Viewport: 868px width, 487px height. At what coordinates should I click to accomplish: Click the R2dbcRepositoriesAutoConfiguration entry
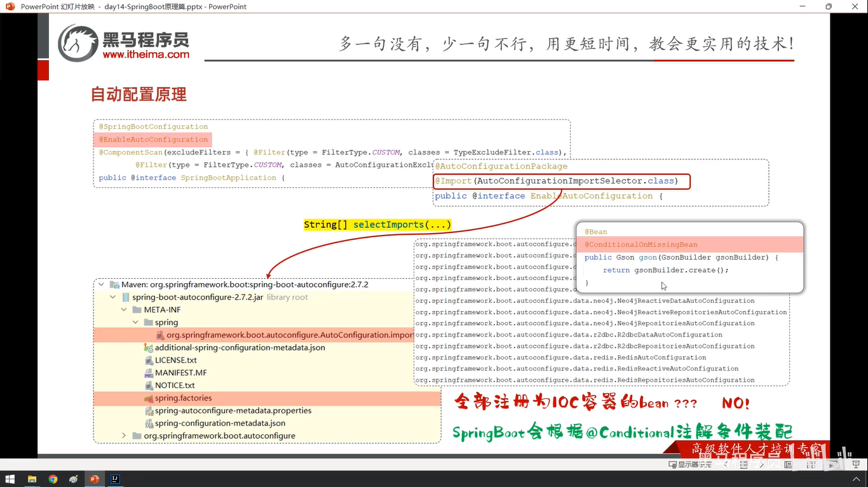[585, 346]
